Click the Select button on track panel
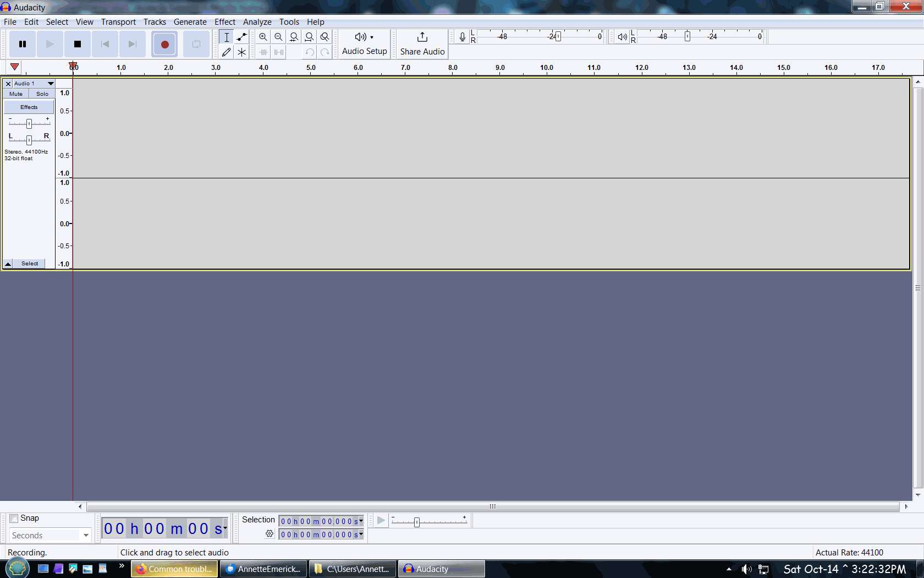The image size is (924, 578). pyautogui.click(x=30, y=264)
